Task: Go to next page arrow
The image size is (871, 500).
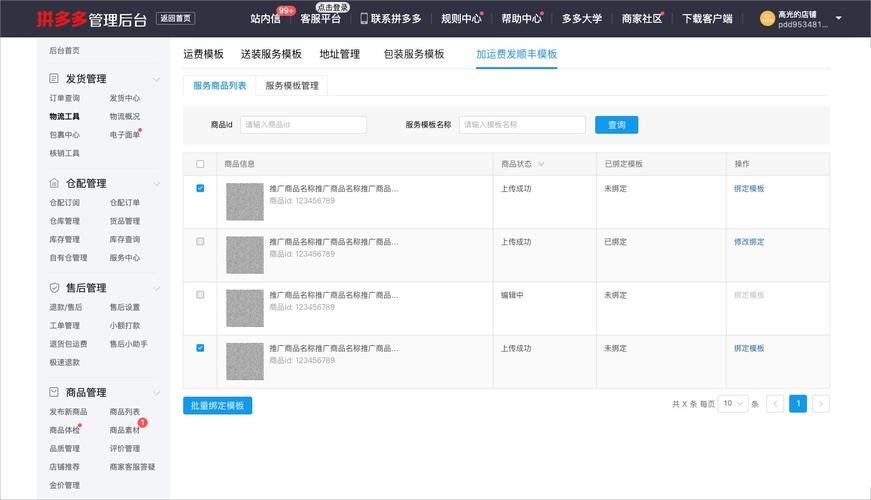Action: pyautogui.click(x=820, y=404)
